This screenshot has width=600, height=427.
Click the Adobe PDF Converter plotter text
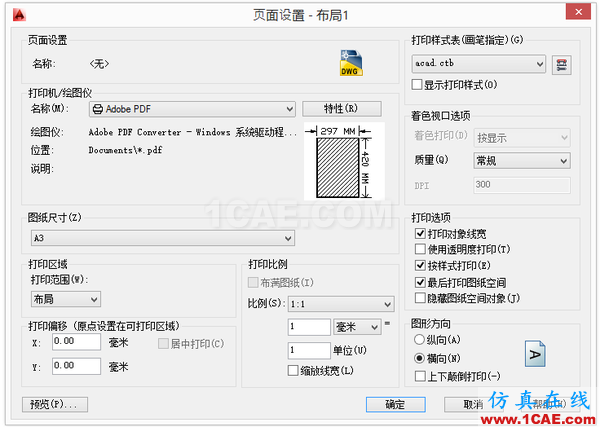tap(192, 132)
